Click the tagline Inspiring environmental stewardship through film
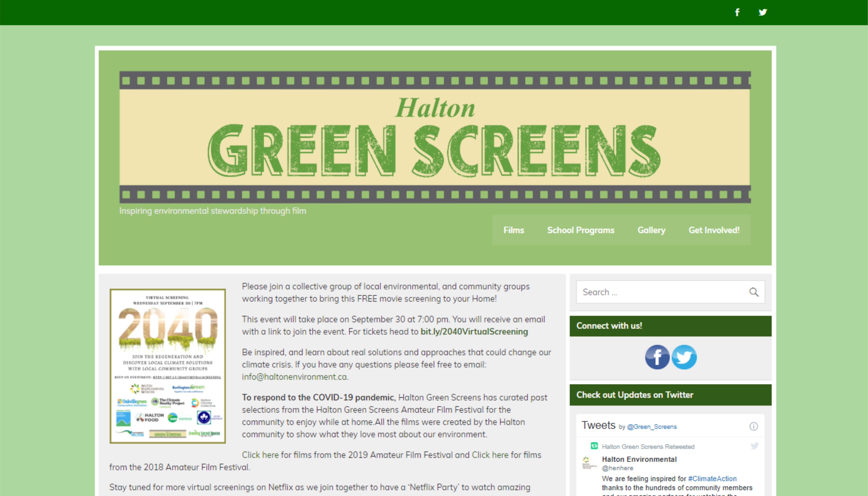This screenshot has height=496, width=868. point(212,211)
